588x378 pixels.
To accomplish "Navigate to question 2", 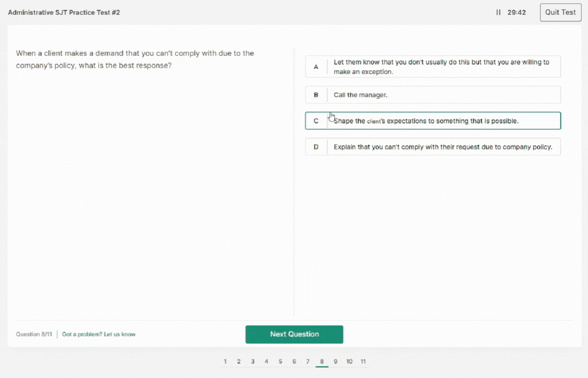I will (239, 361).
